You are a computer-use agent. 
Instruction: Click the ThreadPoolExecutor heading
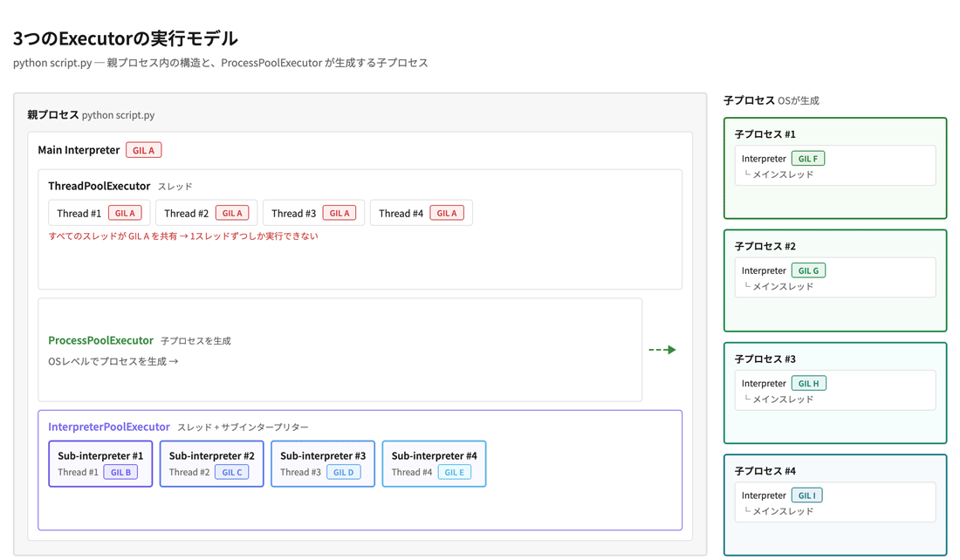(x=99, y=186)
